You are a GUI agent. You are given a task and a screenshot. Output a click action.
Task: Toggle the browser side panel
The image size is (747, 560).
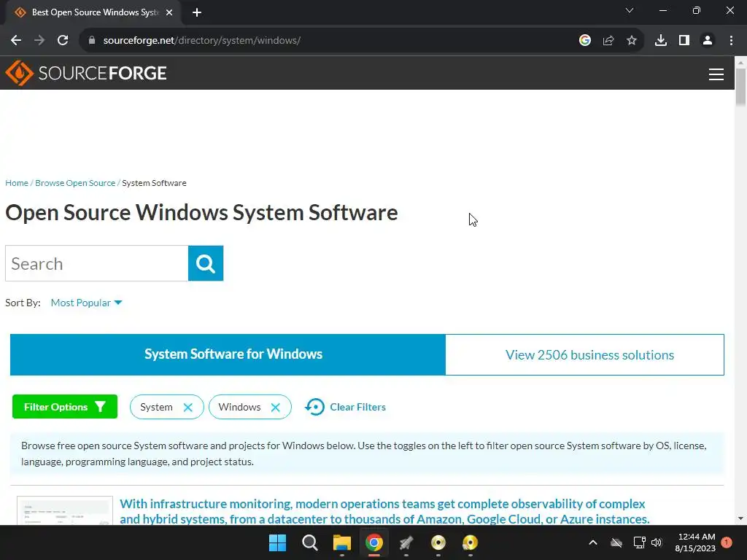(684, 41)
